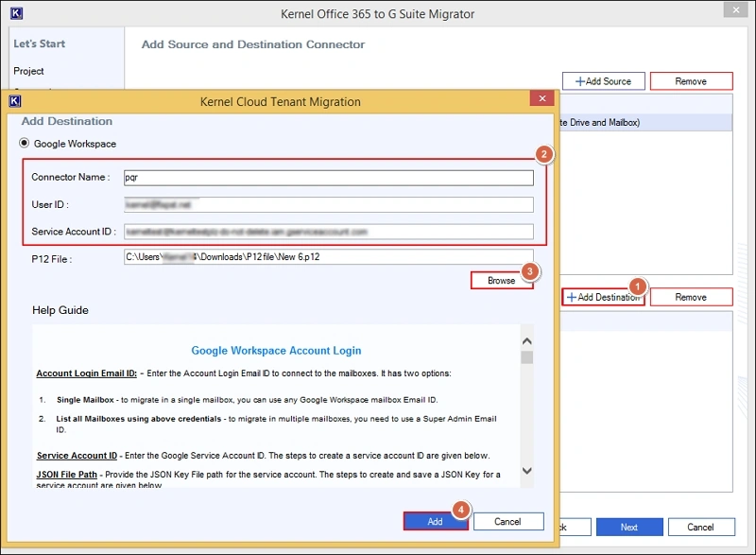The height and width of the screenshot is (555, 756).
Task: Close the Kernel Cloud Tenant Migration dialog
Action: pyautogui.click(x=541, y=100)
